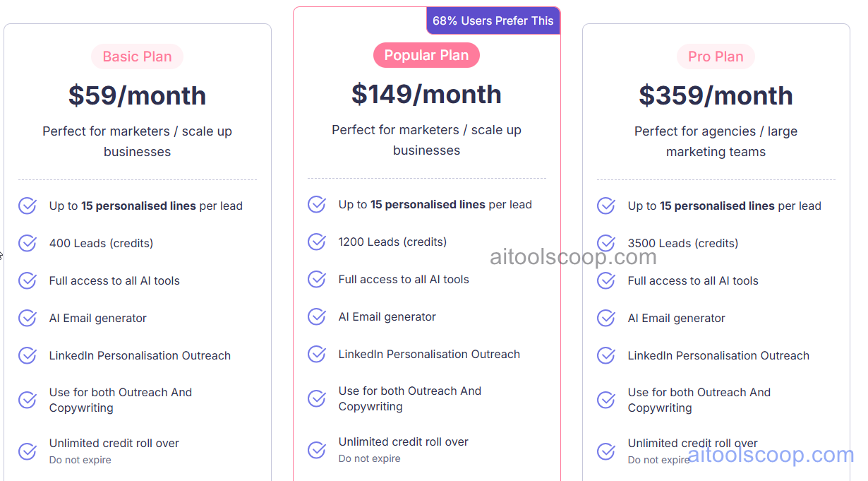
Task: Select the Basic Plan badge
Action: 137,56
